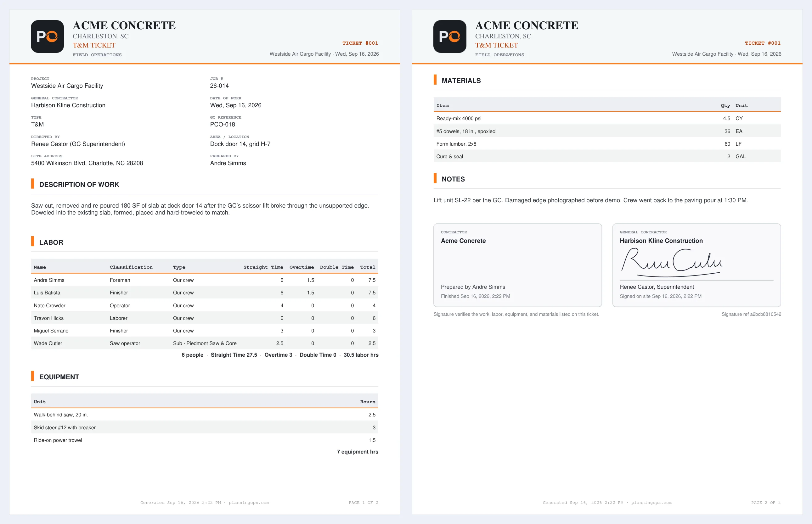Click the Wade Cutler name cell
The height and width of the screenshot is (524, 812).
[48, 343]
